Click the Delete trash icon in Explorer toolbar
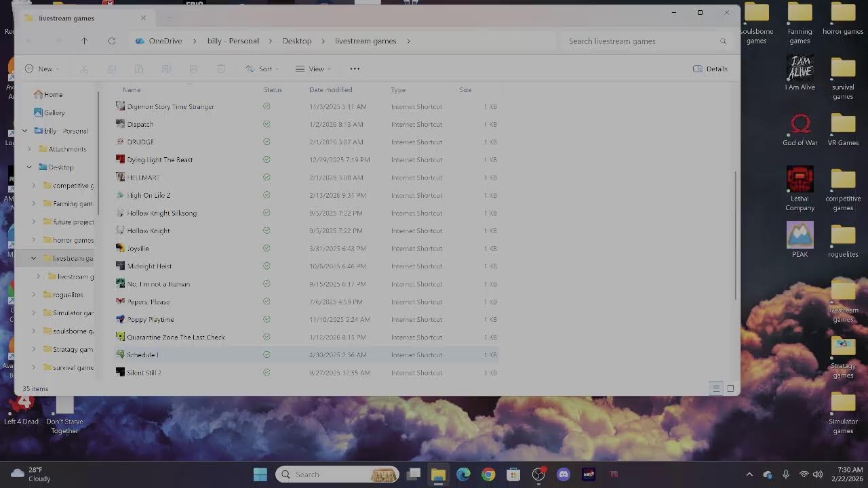 coord(221,69)
